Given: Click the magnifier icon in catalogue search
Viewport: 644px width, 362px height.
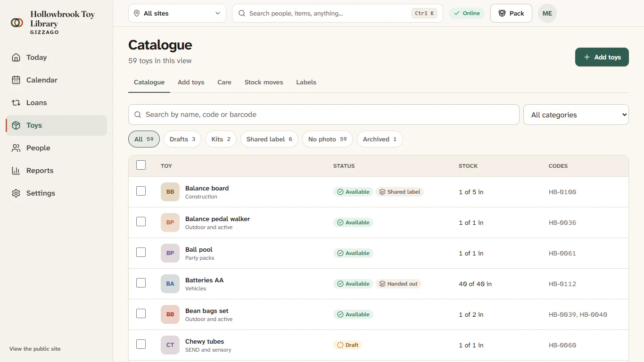Looking at the screenshot, I should click(138, 115).
